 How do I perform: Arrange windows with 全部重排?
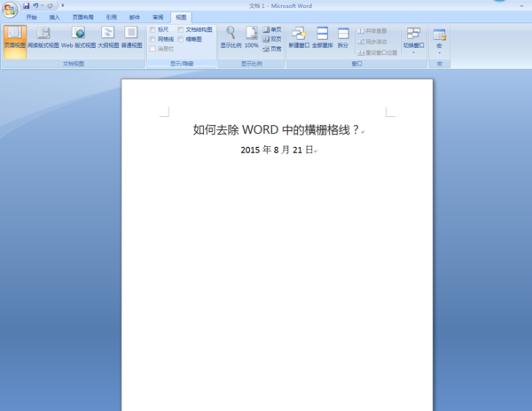322,37
